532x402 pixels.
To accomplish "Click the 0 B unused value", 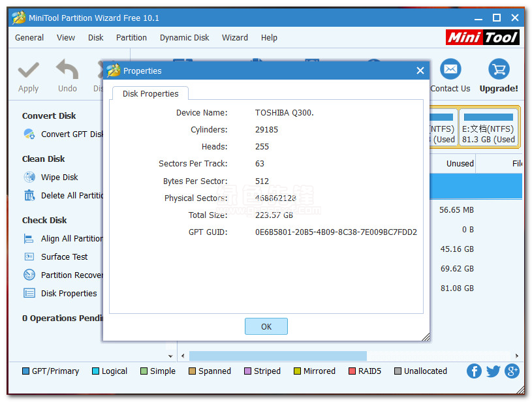I will (x=468, y=230).
